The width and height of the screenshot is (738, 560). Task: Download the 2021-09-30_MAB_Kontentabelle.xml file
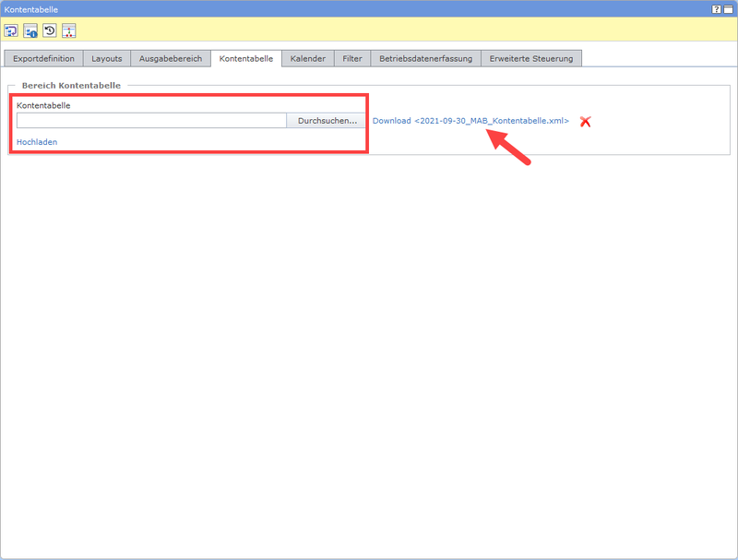pos(470,121)
